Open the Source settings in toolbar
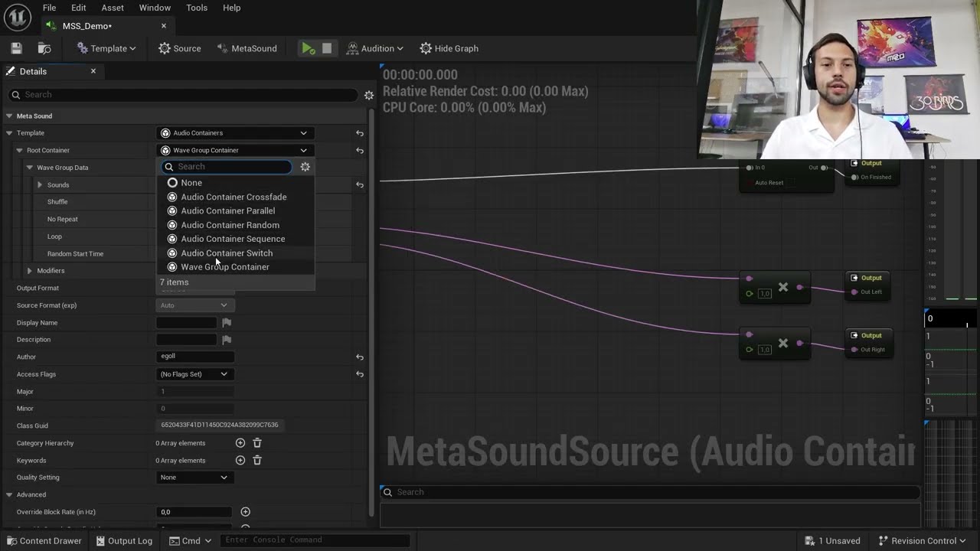Image resolution: width=980 pixels, height=551 pixels. 180,48
